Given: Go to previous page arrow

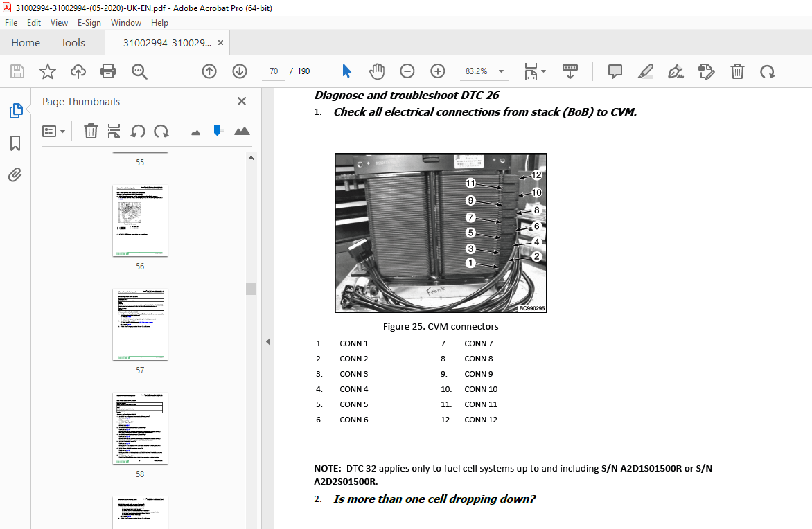Looking at the screenshot, I should coord(209,71).
